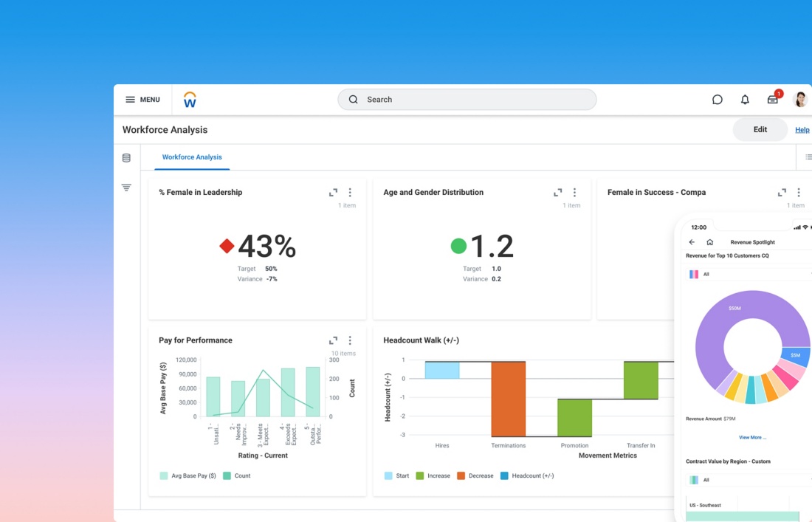The image size is (812, 522).
Task: Click the Edit button
Action: 760,130
